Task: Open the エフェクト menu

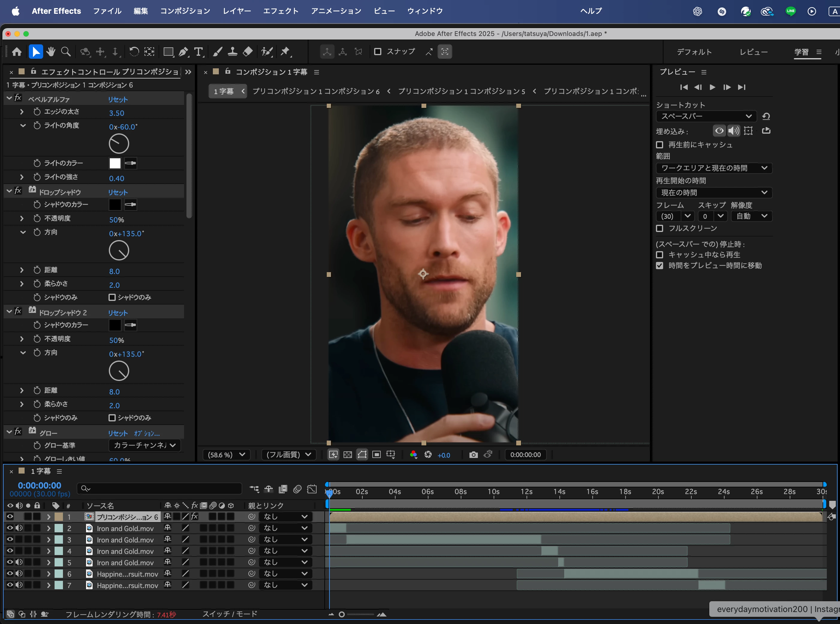Action: pos(280,11)
